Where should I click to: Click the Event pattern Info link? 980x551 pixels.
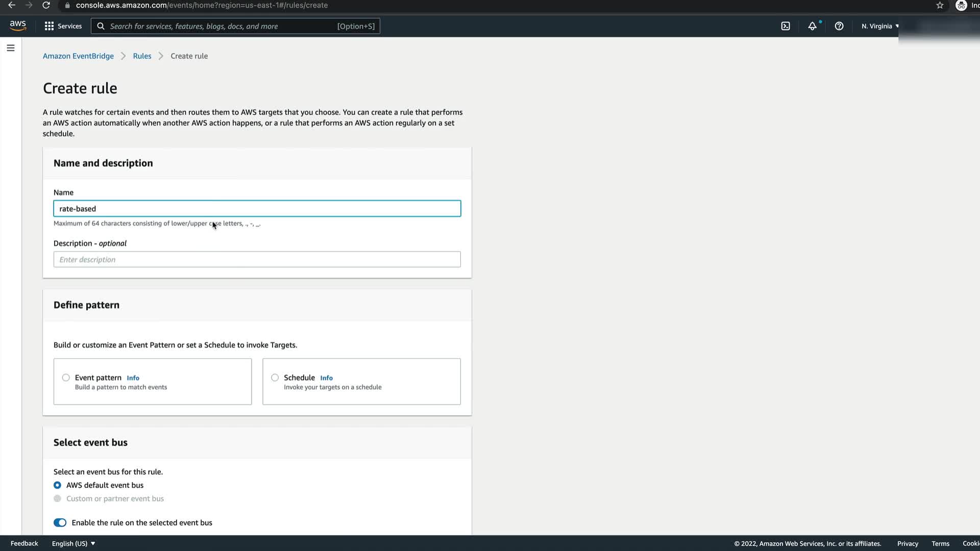(133, 378)
